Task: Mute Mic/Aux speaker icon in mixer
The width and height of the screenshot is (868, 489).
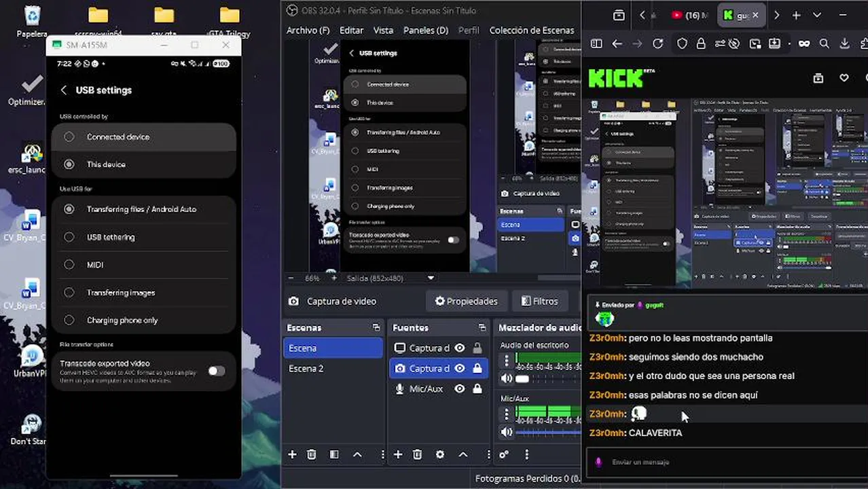Action: click(507, 431)
